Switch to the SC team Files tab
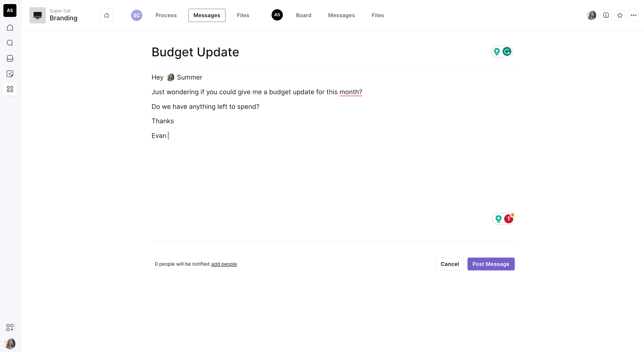 243,15
